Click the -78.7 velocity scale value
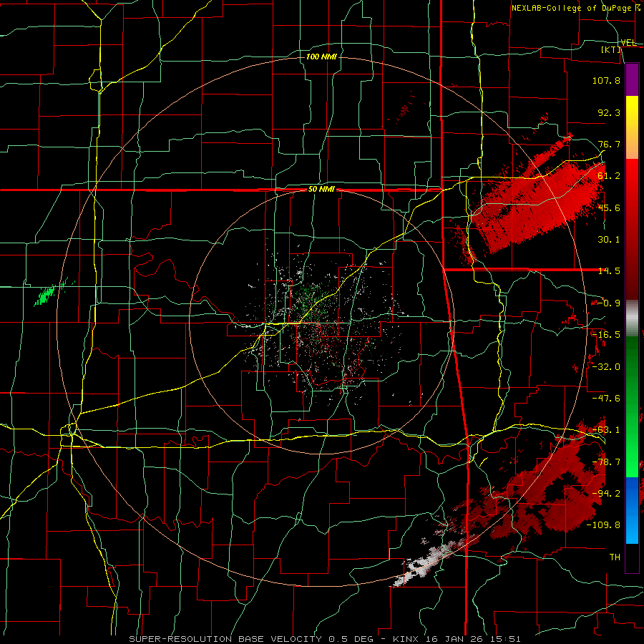Screen dimensions: 644x644 (x=606, y=462)
